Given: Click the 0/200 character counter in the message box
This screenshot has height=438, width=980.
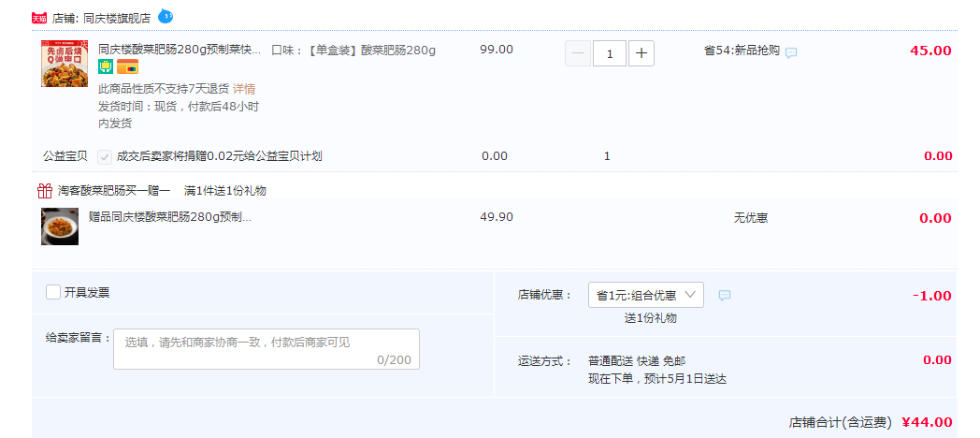Looking at the screenshot, I should click(394, 359).
